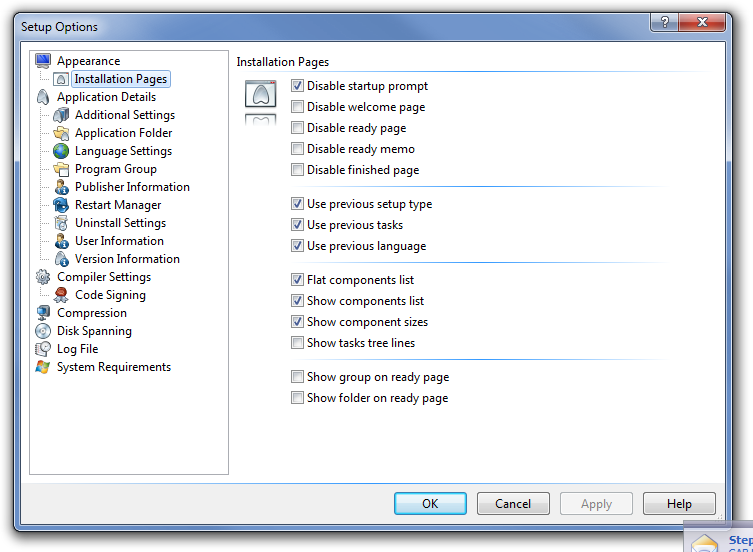
Task: Check Show folder on ready page
Action: coord(297,398)
